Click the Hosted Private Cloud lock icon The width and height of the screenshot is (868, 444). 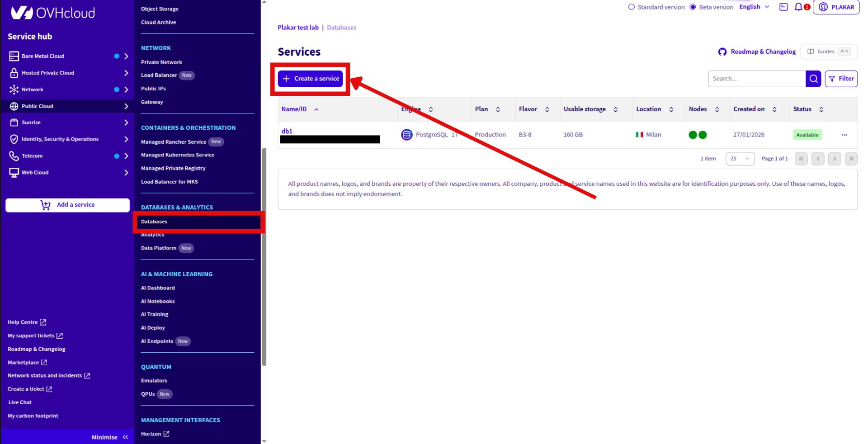pyautogui.click(x=14, y=73)
